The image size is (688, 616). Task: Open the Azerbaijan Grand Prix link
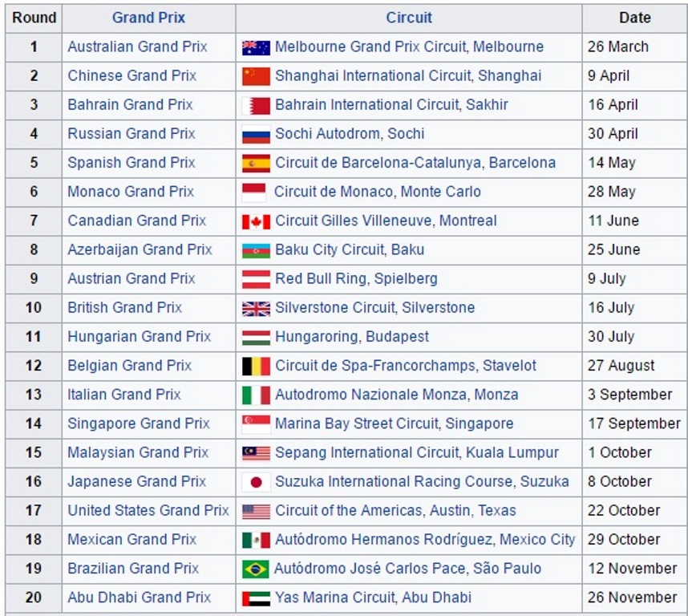click(140, 249)
